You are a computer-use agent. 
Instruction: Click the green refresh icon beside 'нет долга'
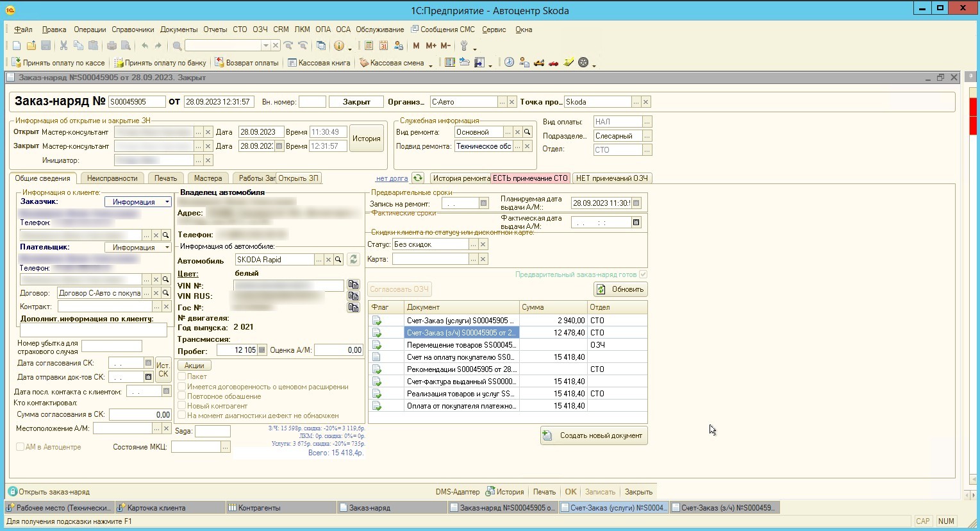point(418,178)
